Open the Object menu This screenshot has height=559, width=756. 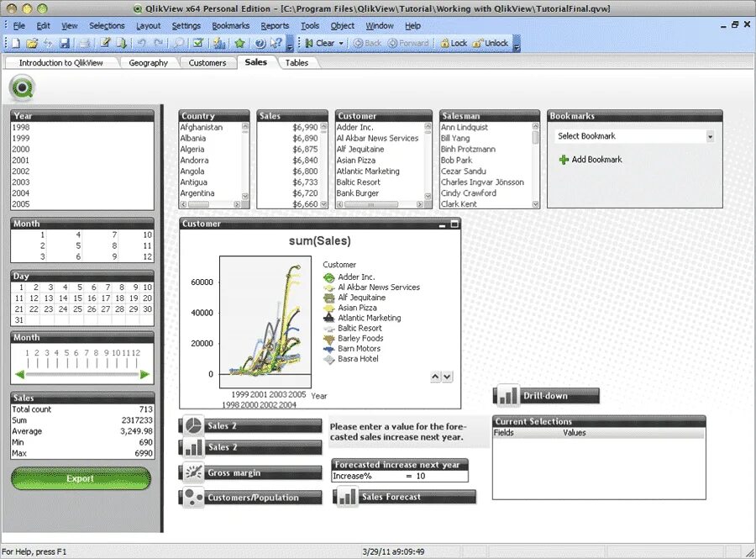click(x=343, y=25)
